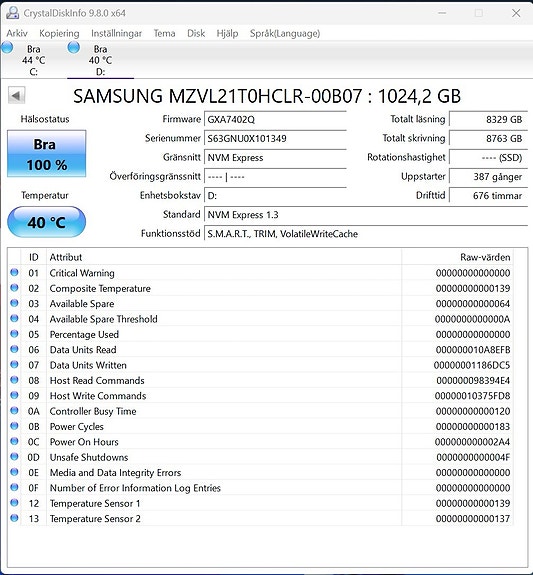Viewport: 533px width, 575px height.
Task: Click status dot for Data Units Read row
Action: point(14,349)
